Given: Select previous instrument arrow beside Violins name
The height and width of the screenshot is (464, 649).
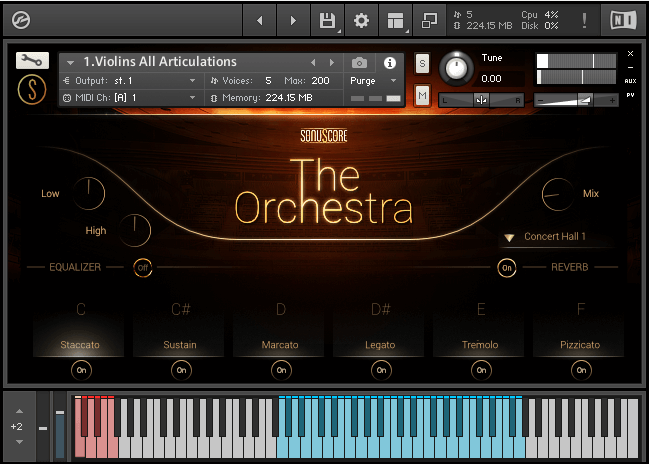Looking at the screenshot, I should click(313, 63).
